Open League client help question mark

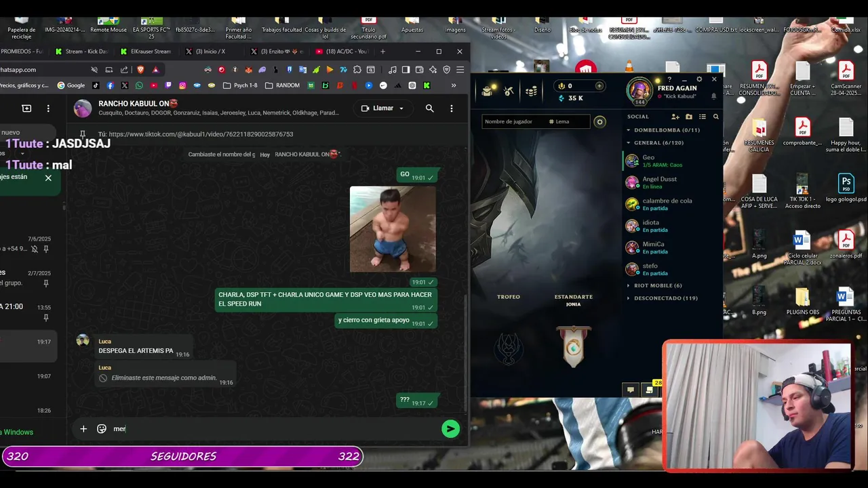(x=669, y=79)
